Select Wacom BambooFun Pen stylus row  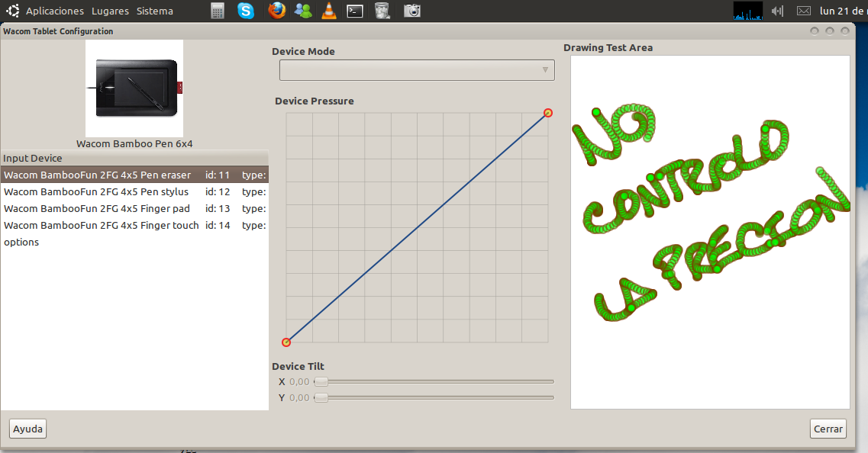coord(134,192)
